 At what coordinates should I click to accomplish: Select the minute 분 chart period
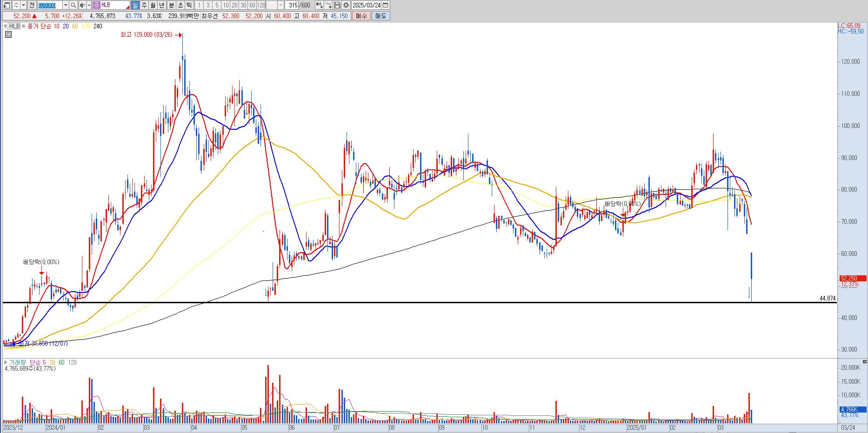[x=171, y=5]
